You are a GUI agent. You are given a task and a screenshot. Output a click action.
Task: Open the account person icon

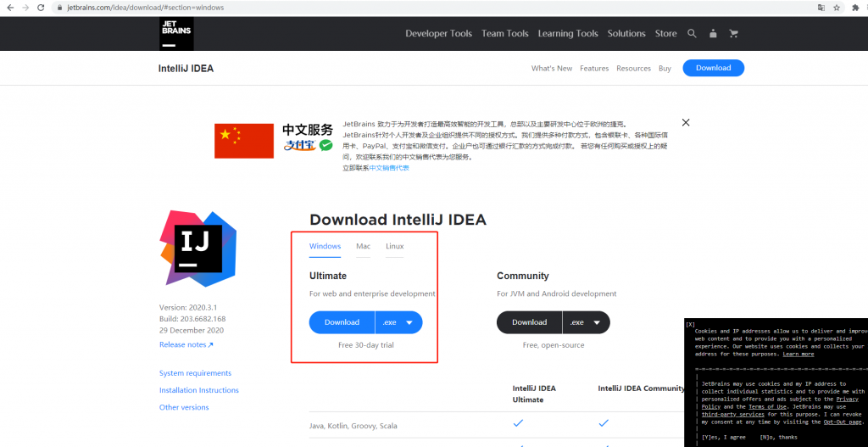click(713, 33)
